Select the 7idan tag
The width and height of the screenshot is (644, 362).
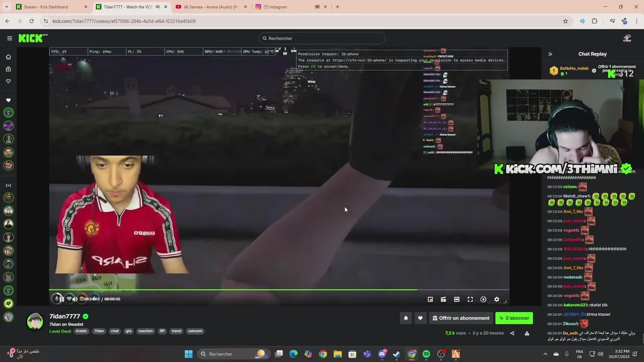tap(99, 331)
